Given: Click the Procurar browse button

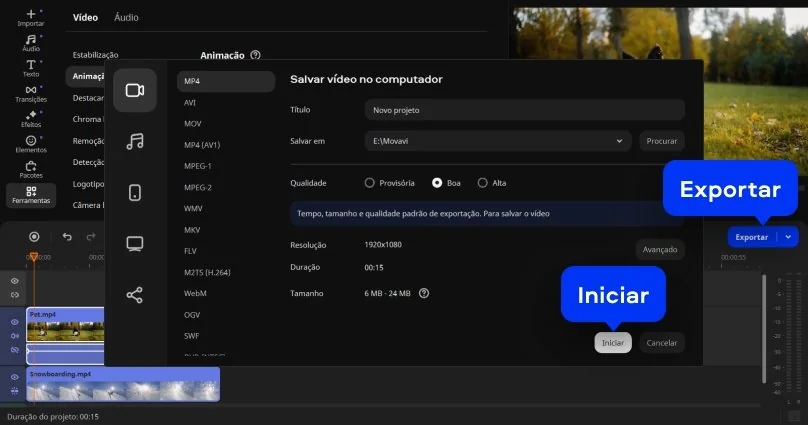Looking at the screenshot, I should [662, 141].
